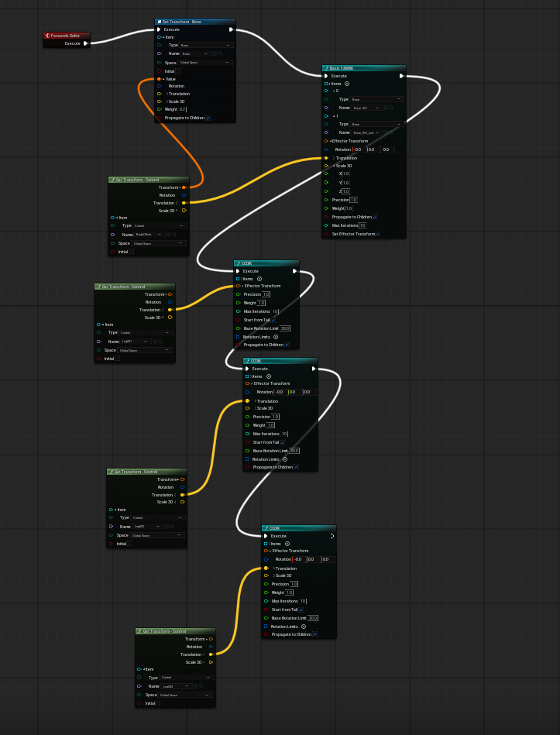The width and height of the screenshot is (560, 735).
Task: Click the add icon next to first CCDIK Rotation Limits
Action: [x=276, y=337]
